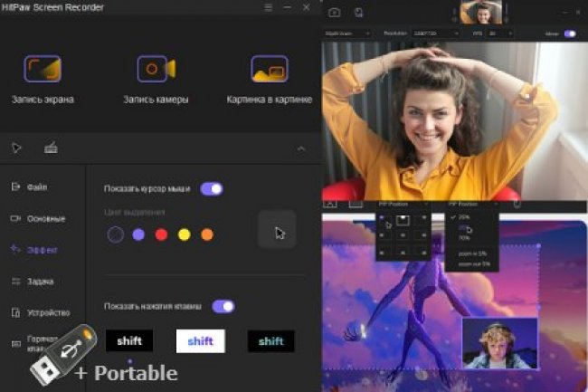Open Запись камеры webcam recording mode

(x=156, y=69)
